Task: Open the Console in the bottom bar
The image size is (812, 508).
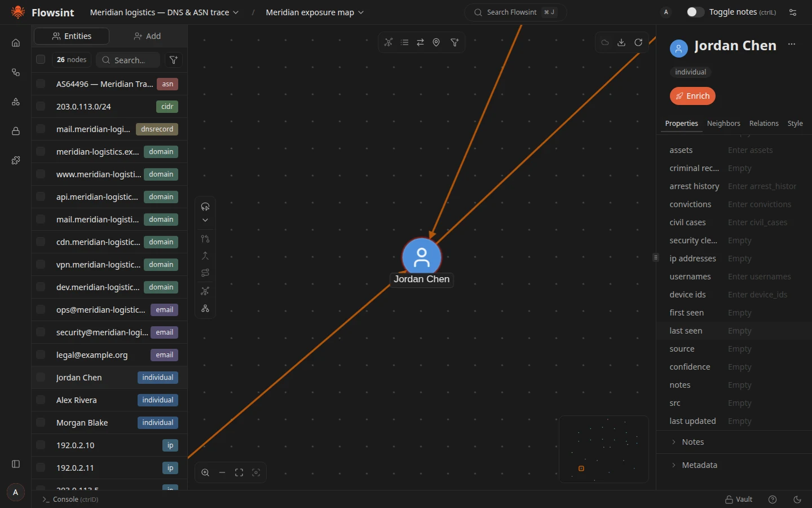Action: pyautogui.click(x=70, y=500)
